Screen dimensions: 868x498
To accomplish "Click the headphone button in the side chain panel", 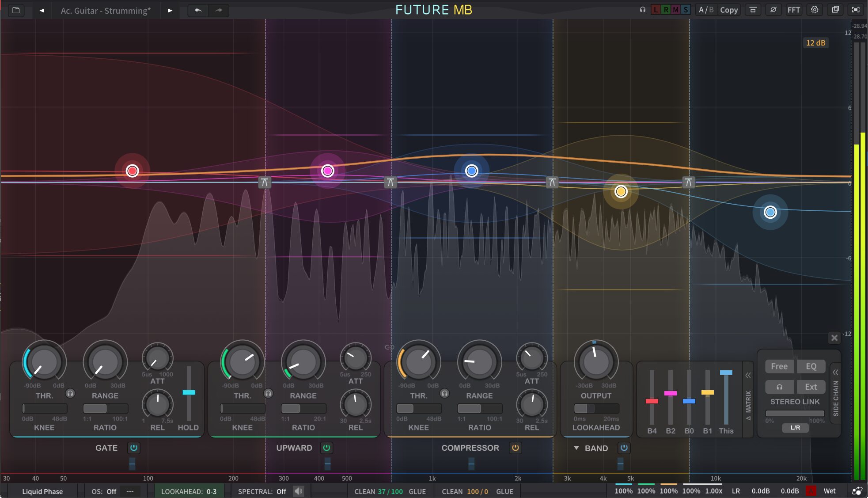I will [779, 387].
